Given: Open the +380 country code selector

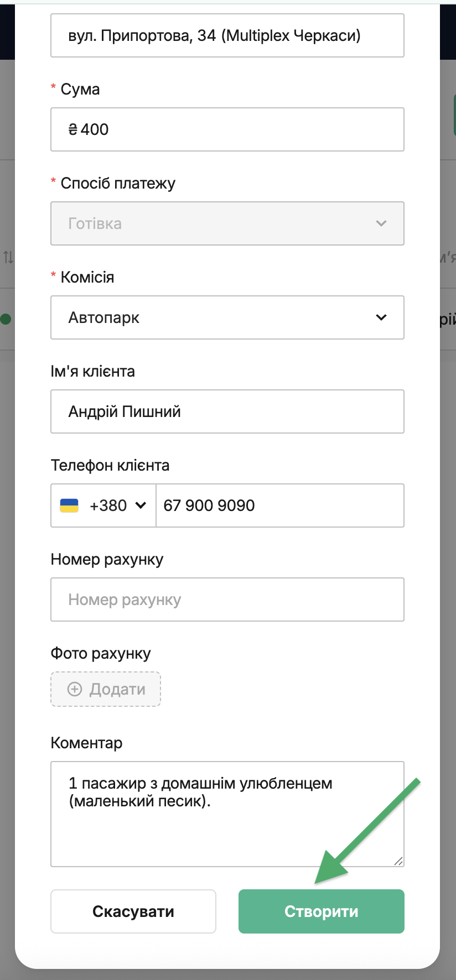Looking at the screenshot, I should pos(103,505).
